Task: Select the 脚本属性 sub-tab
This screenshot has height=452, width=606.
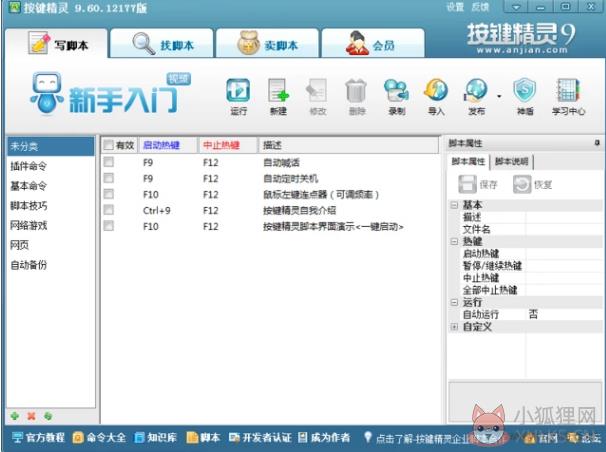Action: tap(468, 161)
